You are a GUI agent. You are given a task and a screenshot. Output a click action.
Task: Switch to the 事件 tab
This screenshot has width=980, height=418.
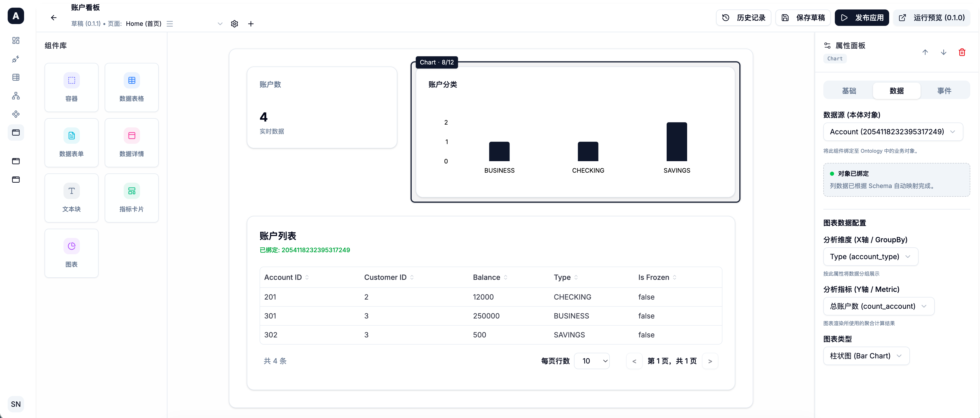(944, 91)
